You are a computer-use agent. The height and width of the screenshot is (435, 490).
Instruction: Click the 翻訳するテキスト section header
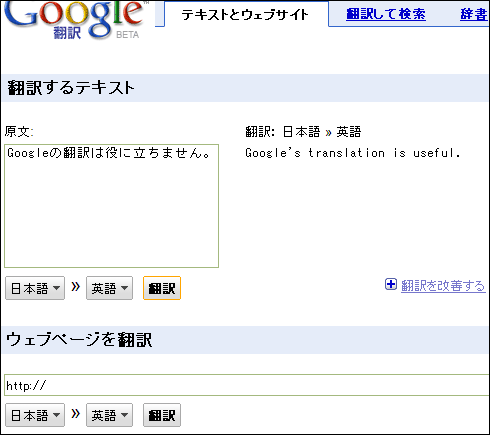click(x=71, y=88)
